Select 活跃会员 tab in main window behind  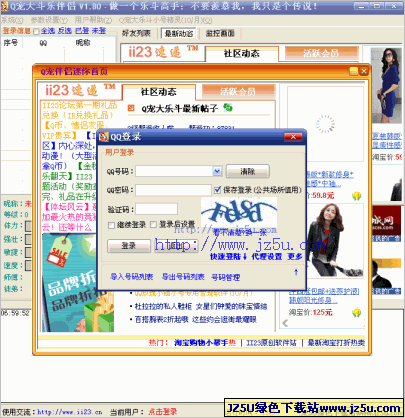pos(321,53)
